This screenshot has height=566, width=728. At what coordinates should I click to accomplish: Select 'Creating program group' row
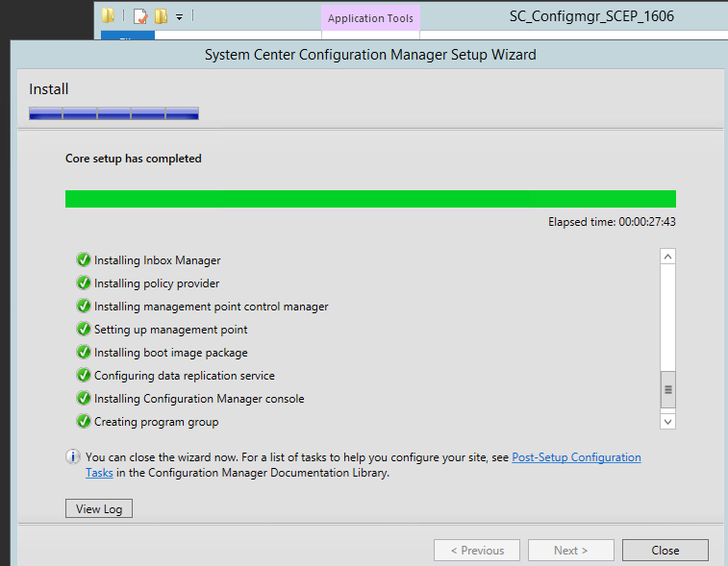(156, 422)
